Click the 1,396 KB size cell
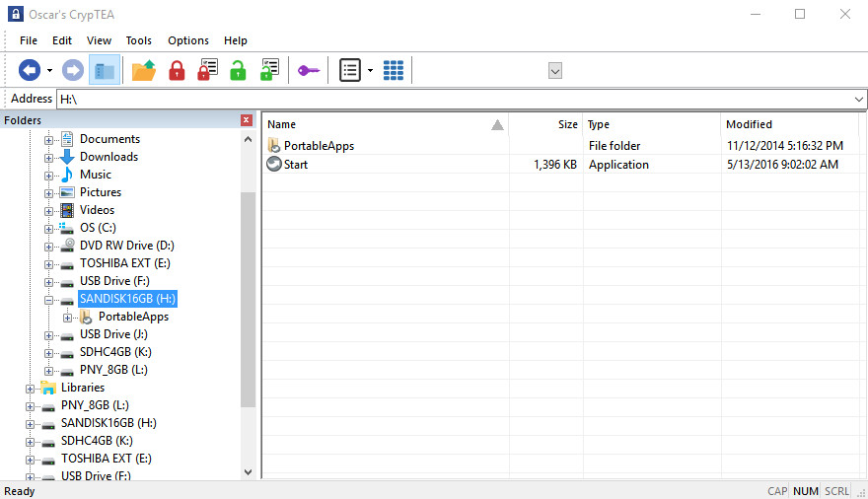 555,165
